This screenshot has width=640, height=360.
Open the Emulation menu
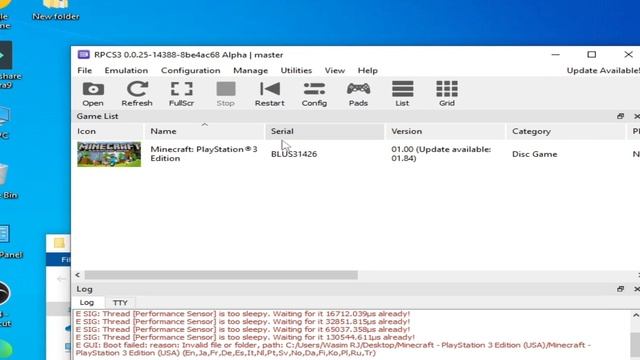pyautogui.click(x=126, y=71)
